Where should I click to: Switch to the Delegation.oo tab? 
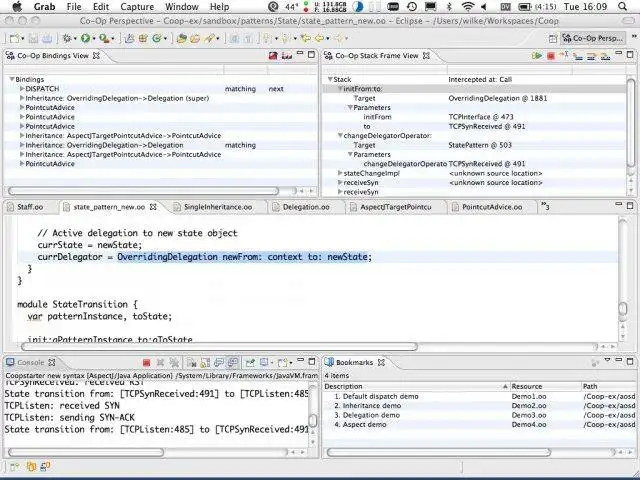pyautogui.click(x=306, y=207)
